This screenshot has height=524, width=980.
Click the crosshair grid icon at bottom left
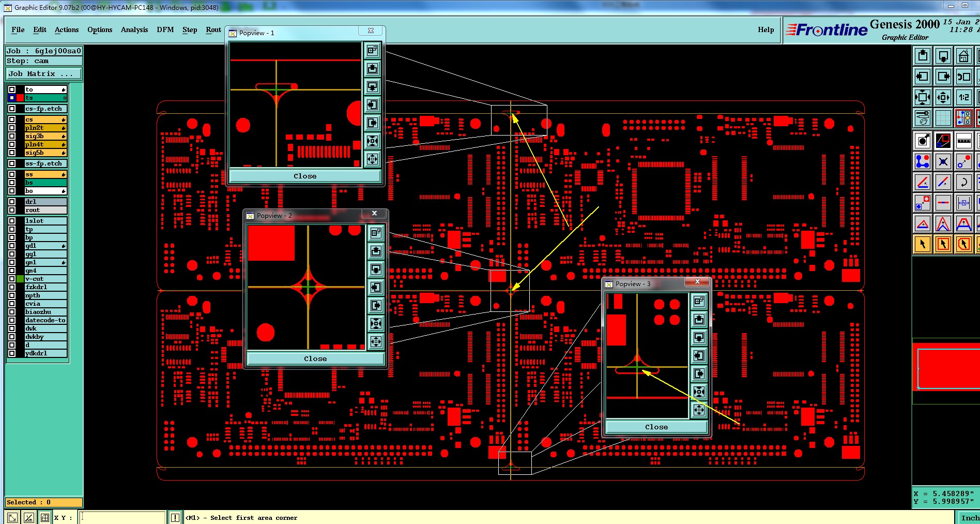(45, 517)
